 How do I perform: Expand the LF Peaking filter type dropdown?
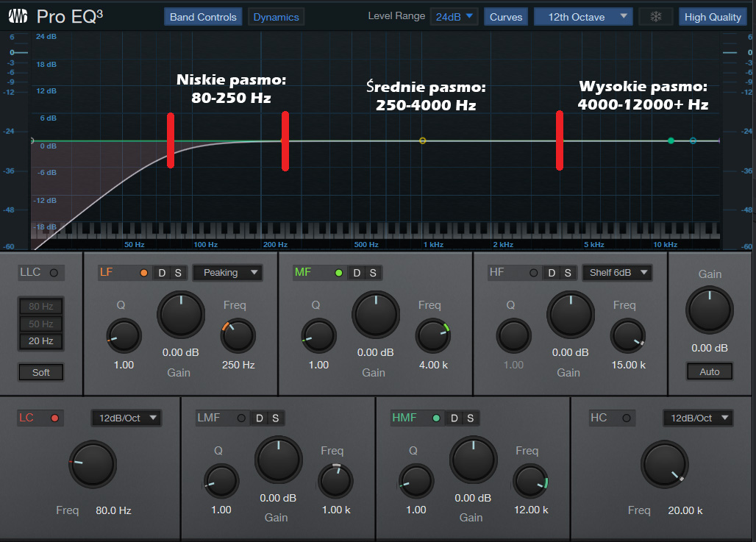(x=227, y=273)
